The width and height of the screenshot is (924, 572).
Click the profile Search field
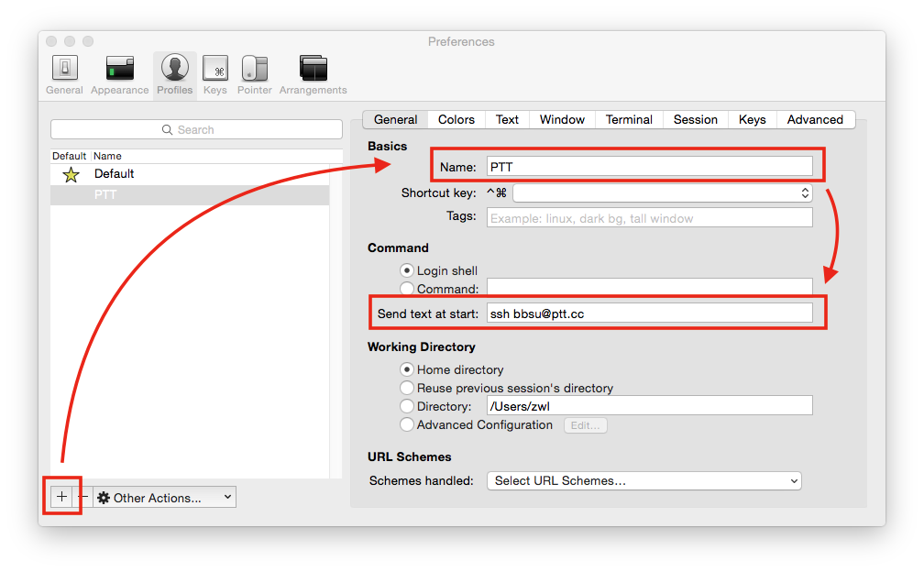196,130
